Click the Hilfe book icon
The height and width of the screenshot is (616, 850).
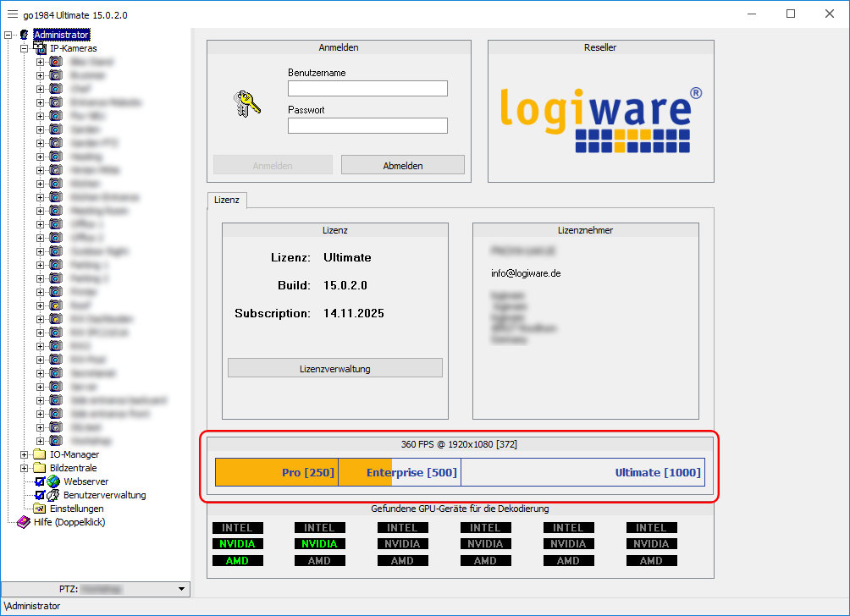pos(24,522)
